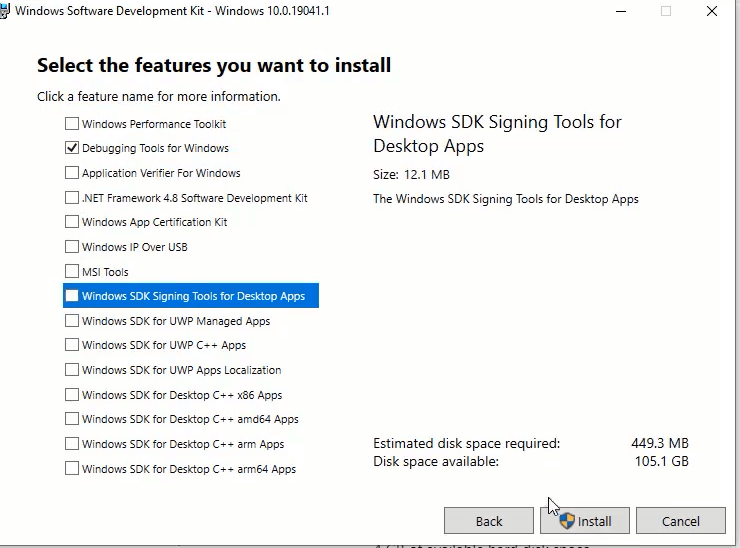
Task: Enable Windows SDK Signing Tools checkbox
Action: pos(72,295)
